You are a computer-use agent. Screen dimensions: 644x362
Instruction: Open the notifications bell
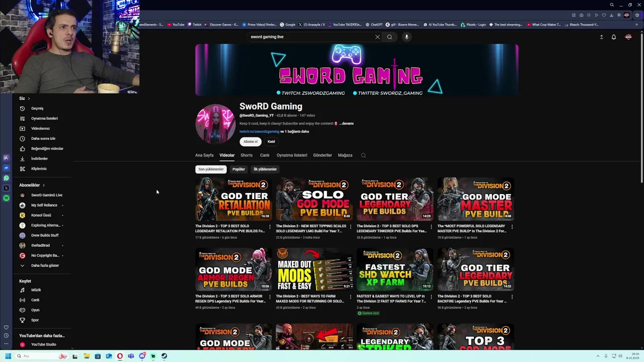click(614, 37)
